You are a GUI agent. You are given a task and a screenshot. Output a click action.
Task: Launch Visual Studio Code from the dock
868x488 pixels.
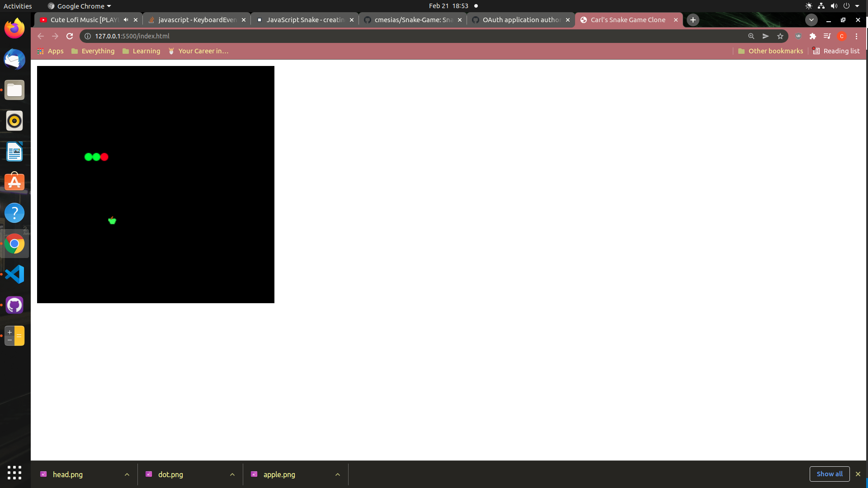pyautogui.click(x=15, y=274)
